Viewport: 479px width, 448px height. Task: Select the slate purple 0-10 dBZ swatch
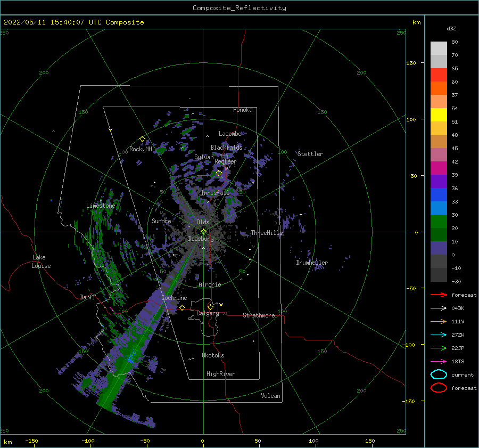(x=439, y=248)
